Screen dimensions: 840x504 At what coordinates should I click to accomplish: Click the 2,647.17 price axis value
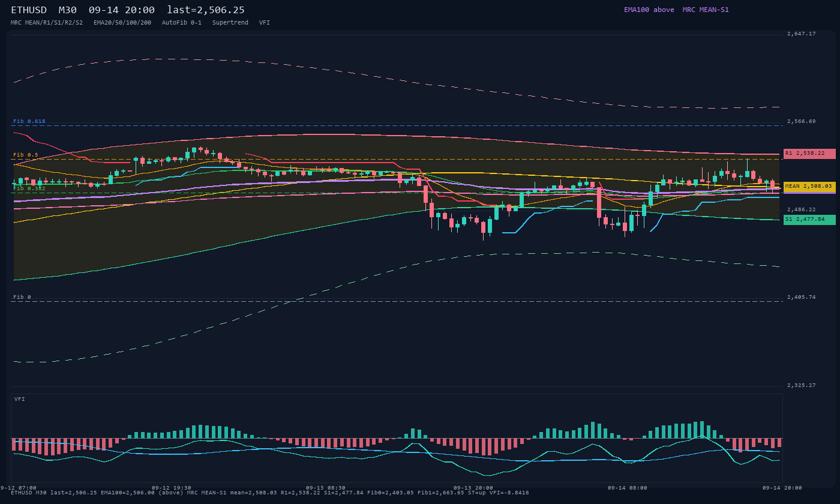(x=802, y=34)
